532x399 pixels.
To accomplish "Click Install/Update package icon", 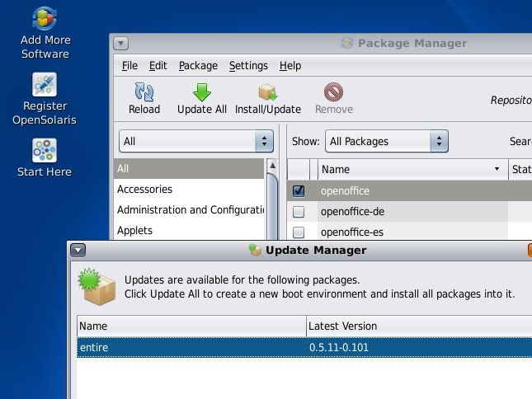I will (268, 92).
